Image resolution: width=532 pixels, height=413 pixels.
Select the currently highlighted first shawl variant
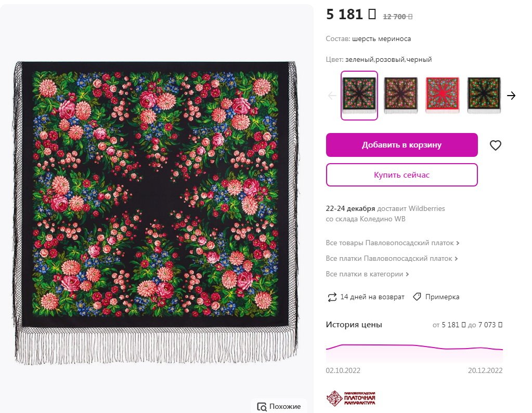(359, 95)
